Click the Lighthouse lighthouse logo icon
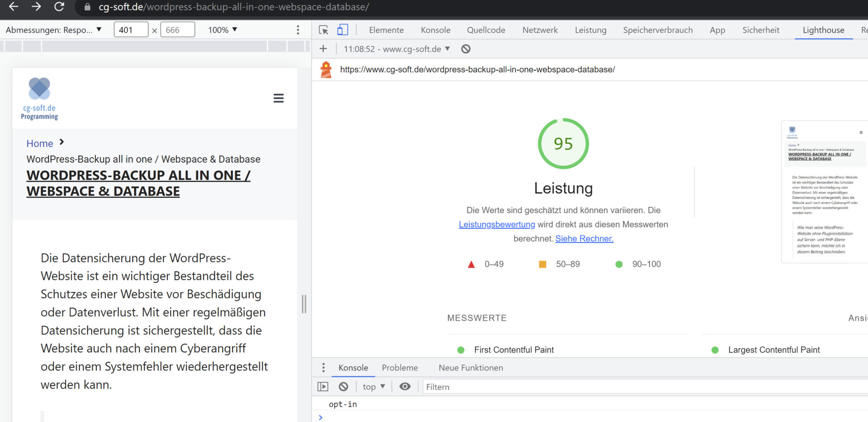The image size is (868, 422). (x=326, y=70)
